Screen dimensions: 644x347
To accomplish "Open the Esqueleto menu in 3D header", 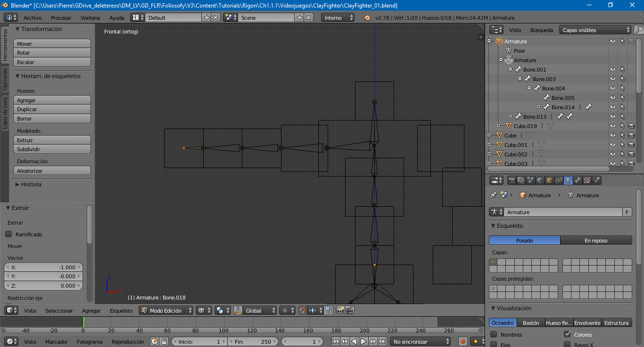I will pos(121,311).
